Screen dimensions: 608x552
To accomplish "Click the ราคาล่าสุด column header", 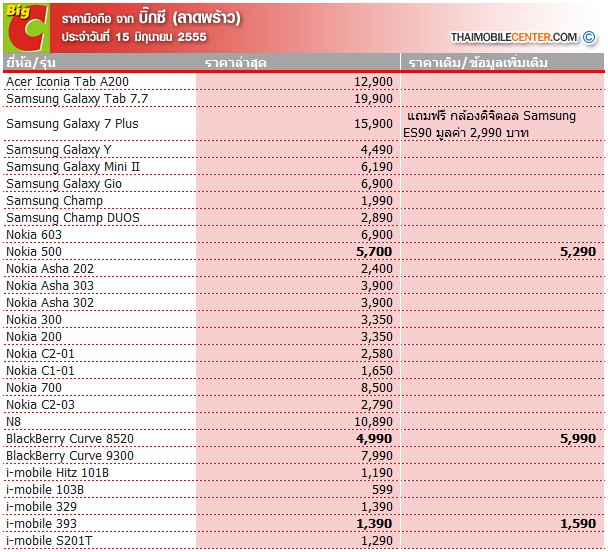I will click(x=235, y=63).
